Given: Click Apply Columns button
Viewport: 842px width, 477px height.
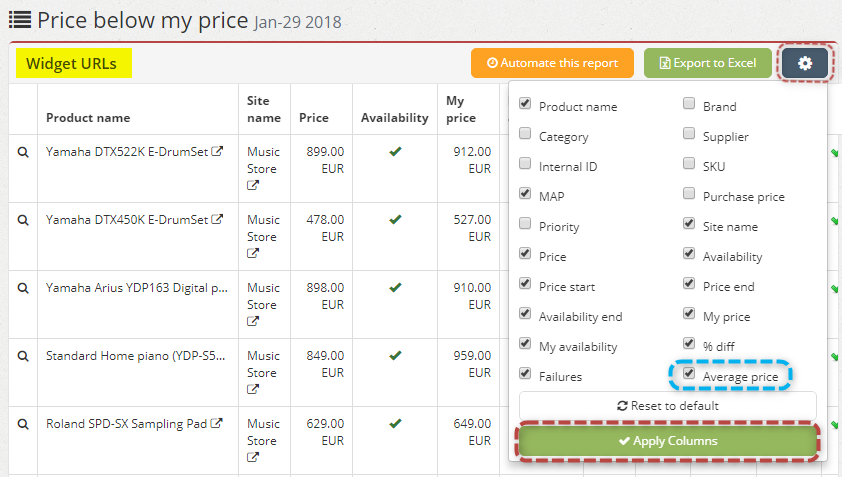Looking at the screenshot, I should point(667,441).
